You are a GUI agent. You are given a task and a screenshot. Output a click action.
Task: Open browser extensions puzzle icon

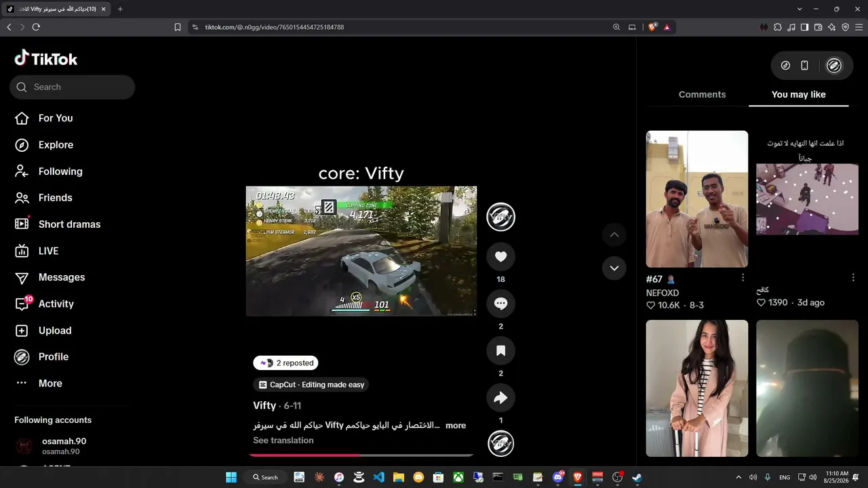click(778, 27)
